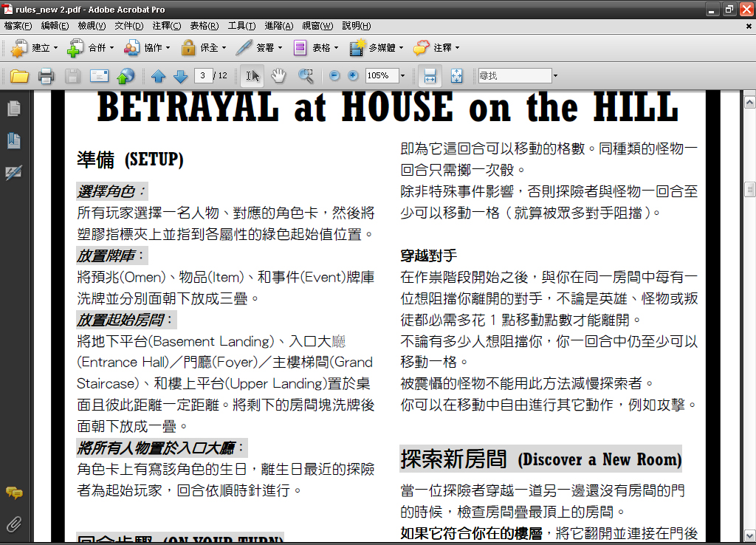The height and width of the screenshot is (545, 756).
Task: Open the Bookmarks panel
Action: click(14, 141)
